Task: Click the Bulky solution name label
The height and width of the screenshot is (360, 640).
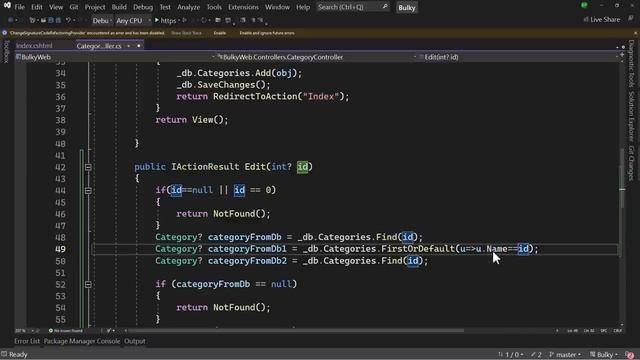Action: pyautogui.click(x=407, y=8)
